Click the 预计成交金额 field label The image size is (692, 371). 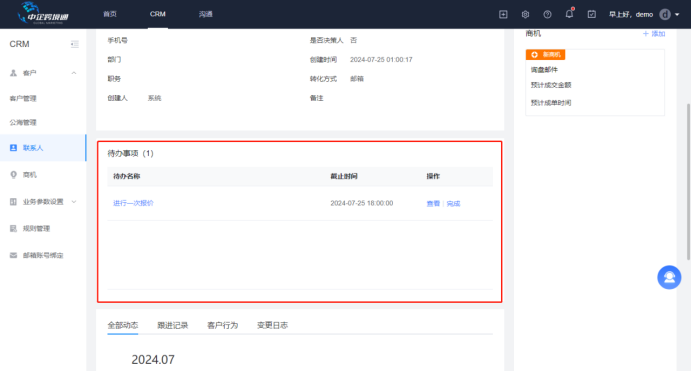pos(551,85)
